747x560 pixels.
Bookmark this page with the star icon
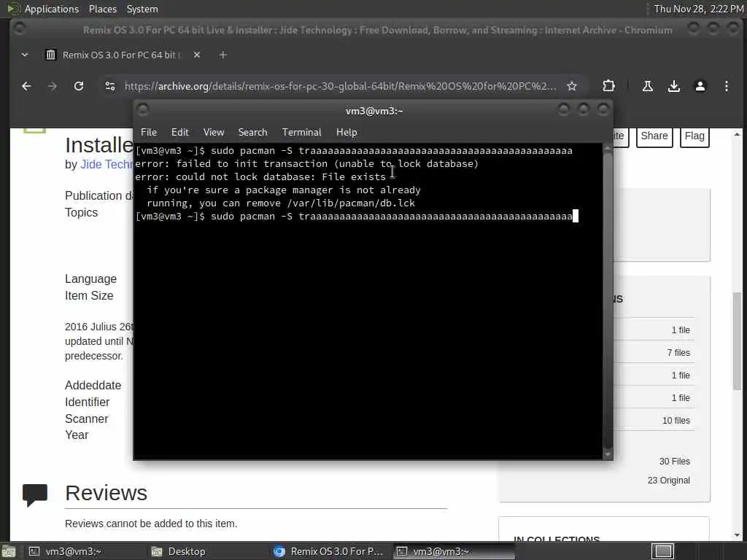pos(572,86)
